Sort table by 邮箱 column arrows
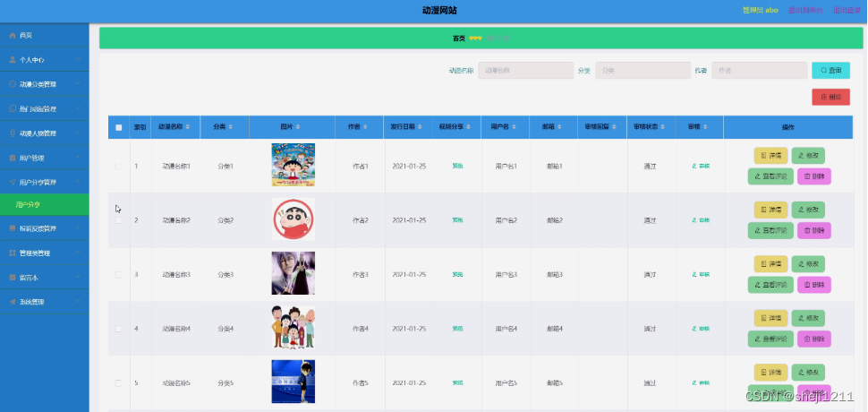This screenshot has width=868, height=412. click(x=560, y=127)
